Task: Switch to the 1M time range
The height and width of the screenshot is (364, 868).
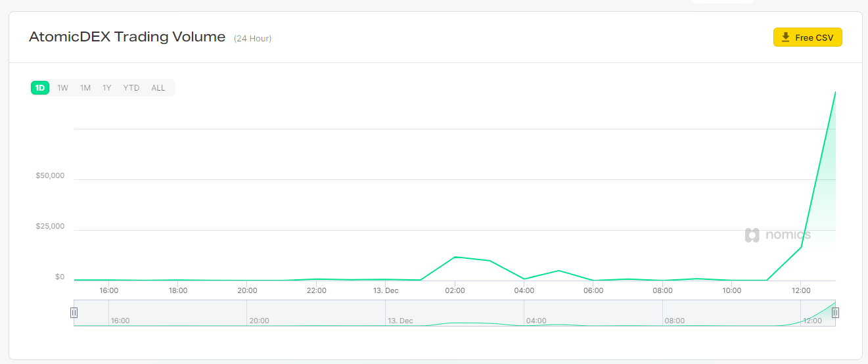Action: [x=85, y=88]
